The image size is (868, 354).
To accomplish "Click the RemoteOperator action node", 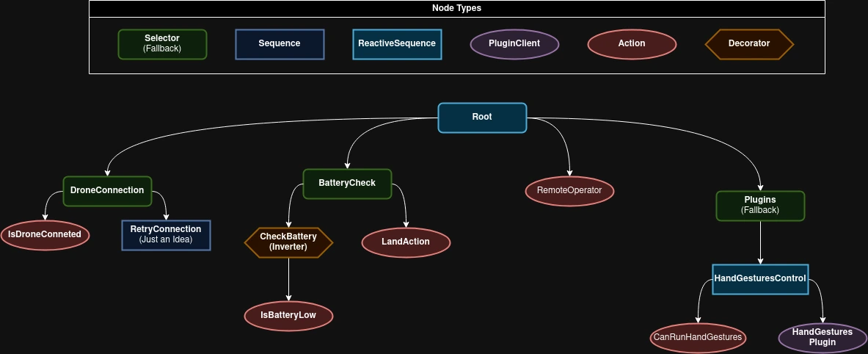I will coord(569,191).
